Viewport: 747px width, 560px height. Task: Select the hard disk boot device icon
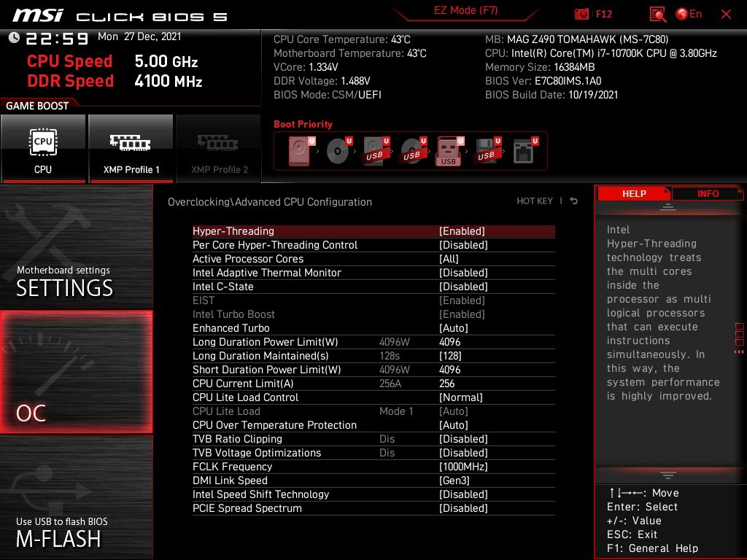[301, 151]
